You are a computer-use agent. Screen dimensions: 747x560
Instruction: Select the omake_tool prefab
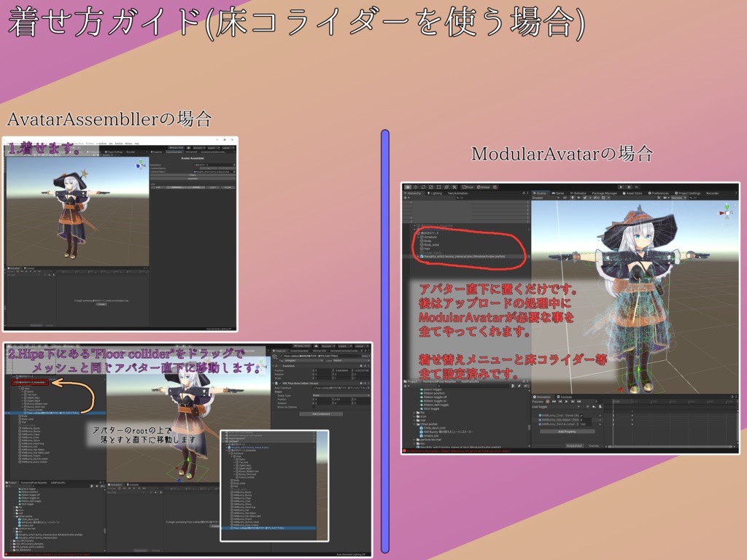(x=428, y=436)
